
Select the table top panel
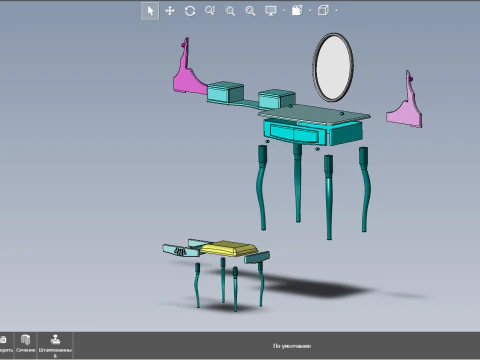point(315,114)
